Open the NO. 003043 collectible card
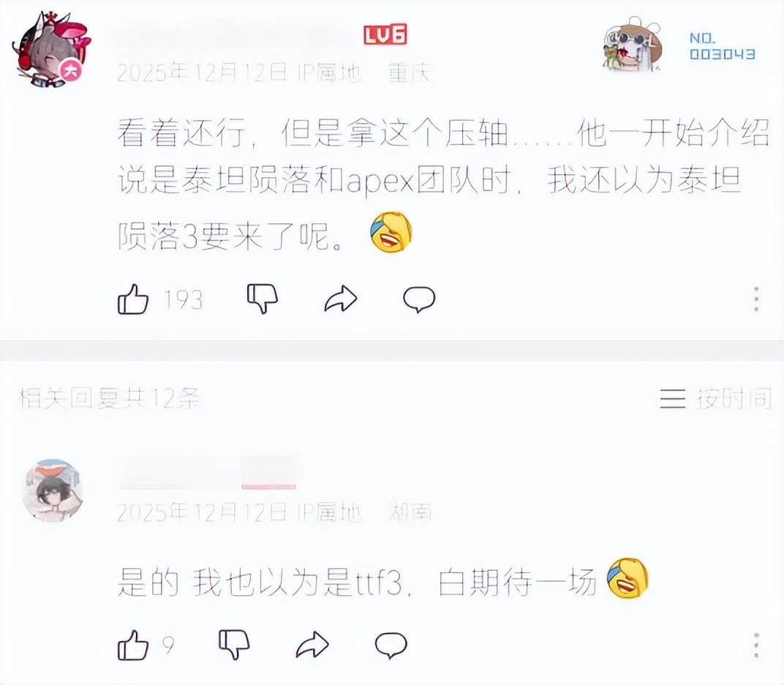 click(x=722, y=47)
